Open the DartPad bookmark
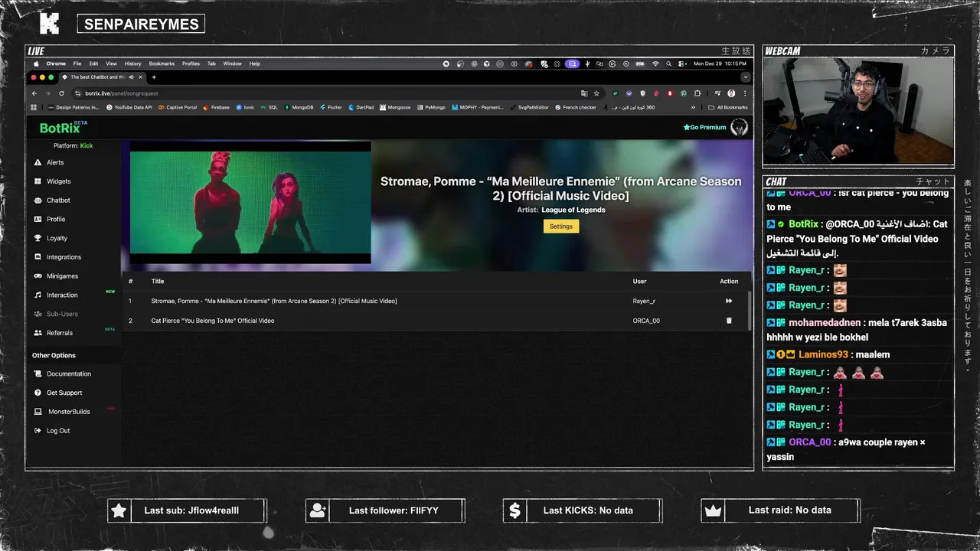980x551 pixels. (361, 107)
